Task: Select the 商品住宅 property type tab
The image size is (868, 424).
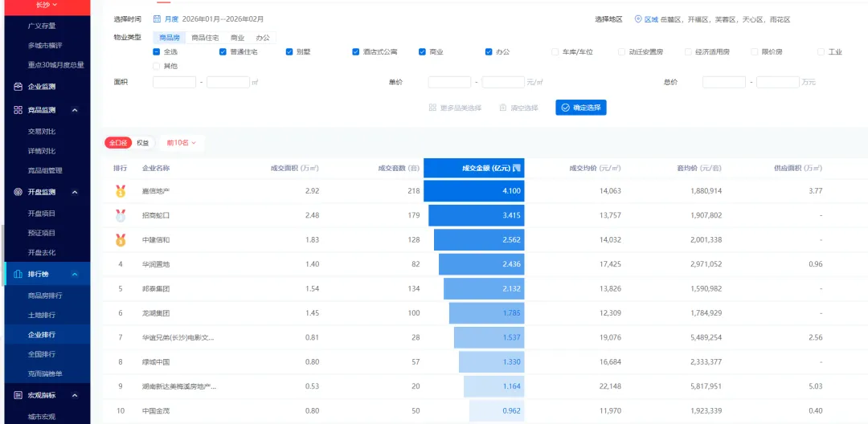Action: pyautogui.click(x=205, y=38)
